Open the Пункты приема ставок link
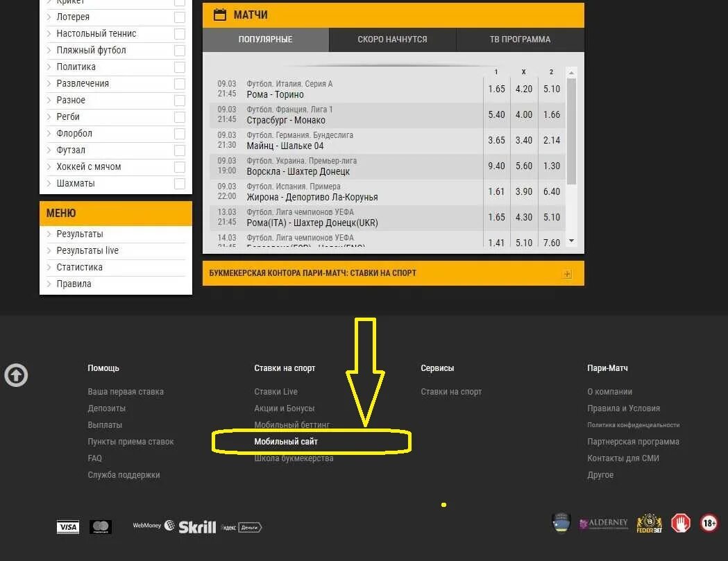This screenshot has height=561, width=728. 130,442
